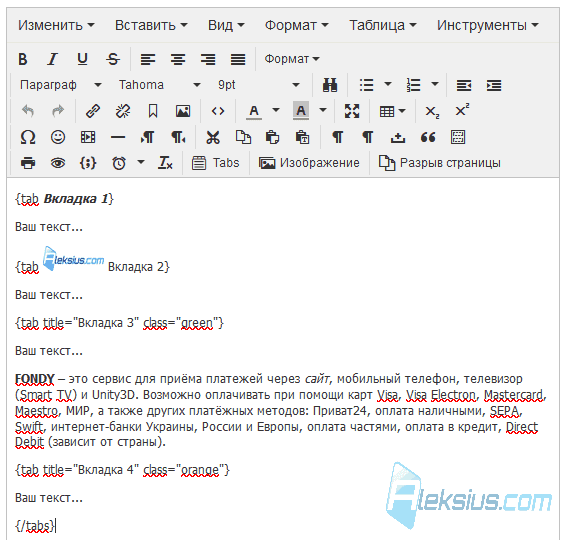
Task: Redo the last action
Action: click(58, 111)
